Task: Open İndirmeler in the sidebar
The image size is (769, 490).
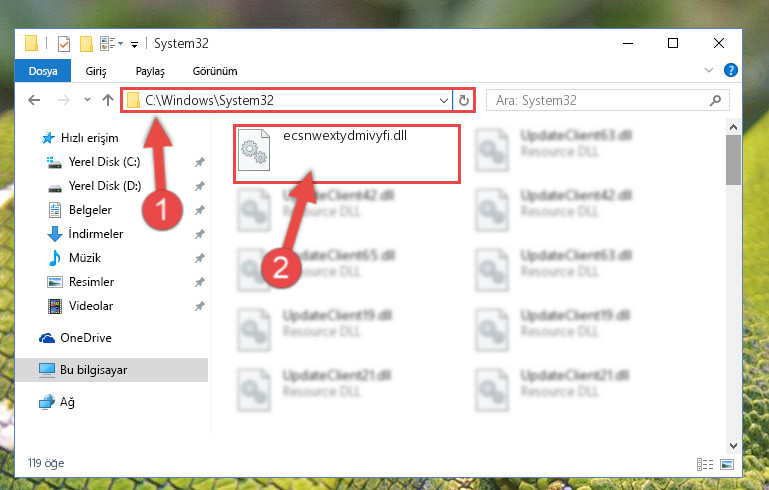Action: coord(96,234)
